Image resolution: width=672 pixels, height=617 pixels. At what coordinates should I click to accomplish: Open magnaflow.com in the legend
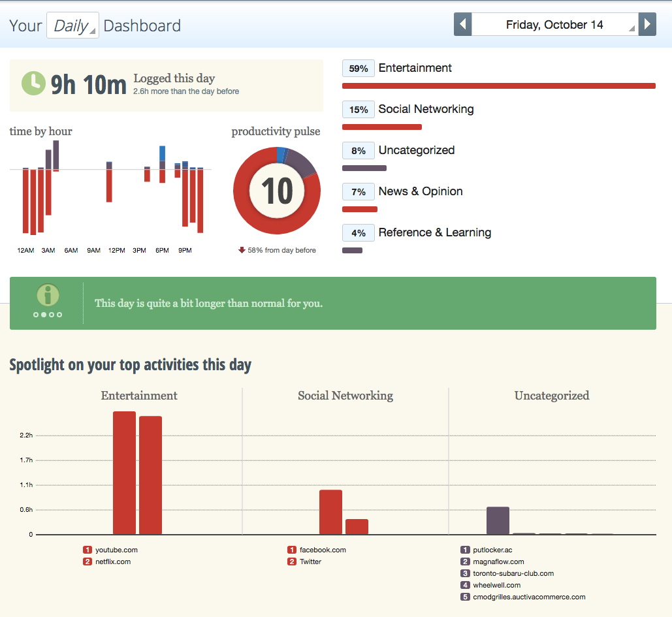point(498,562)
